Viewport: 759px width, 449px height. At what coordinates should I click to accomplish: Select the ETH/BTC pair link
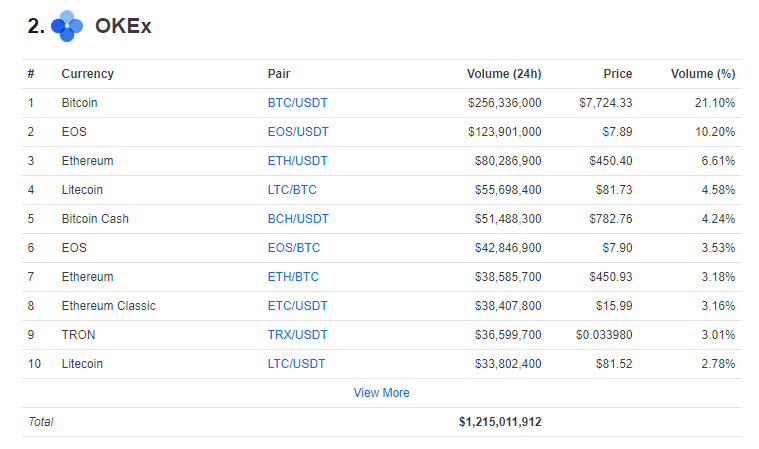(293, 277)
